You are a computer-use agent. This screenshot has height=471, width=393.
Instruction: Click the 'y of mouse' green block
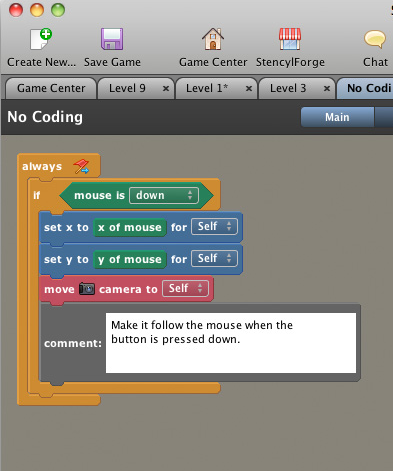(130, 259)
